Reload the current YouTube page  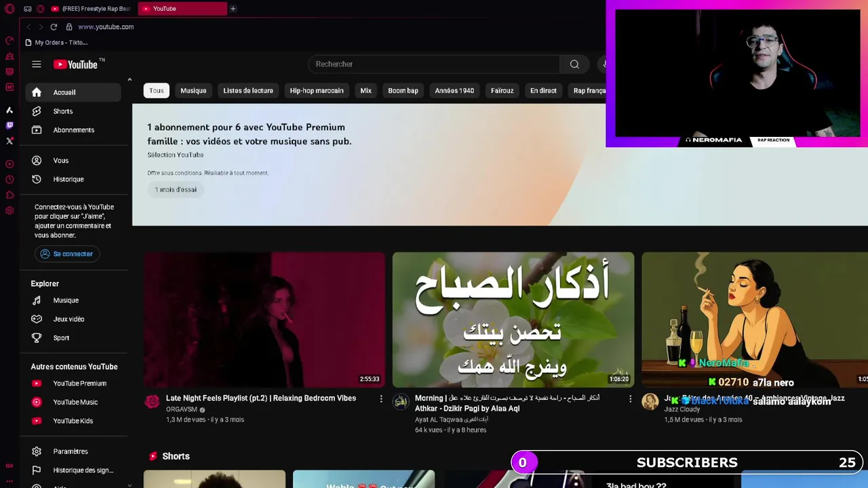click(54, 27)
